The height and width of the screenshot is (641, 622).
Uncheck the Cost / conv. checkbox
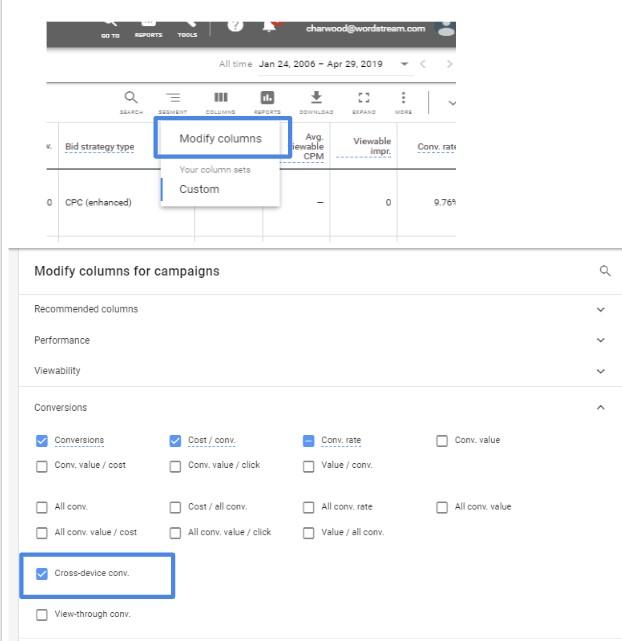coord(175,441)
